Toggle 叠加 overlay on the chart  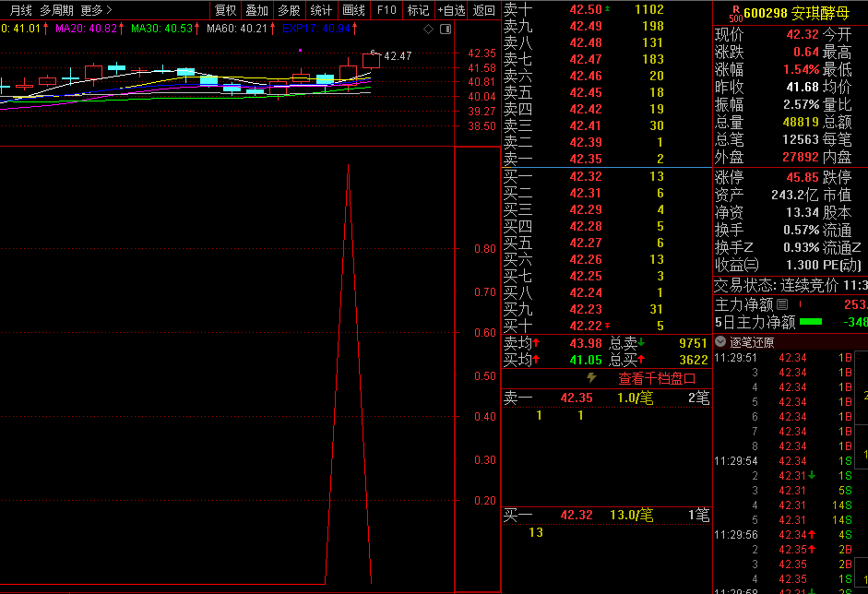point(256,10)
